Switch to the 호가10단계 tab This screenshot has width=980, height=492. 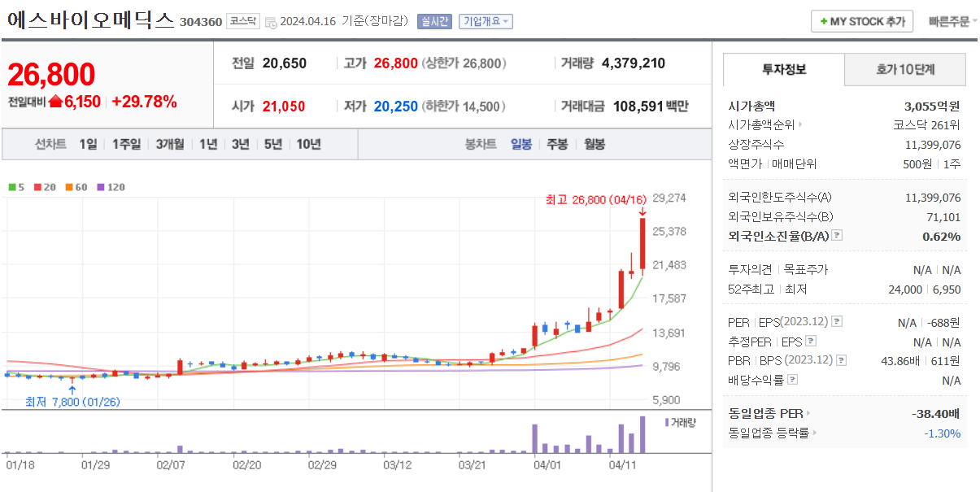(x=905, y=69)
